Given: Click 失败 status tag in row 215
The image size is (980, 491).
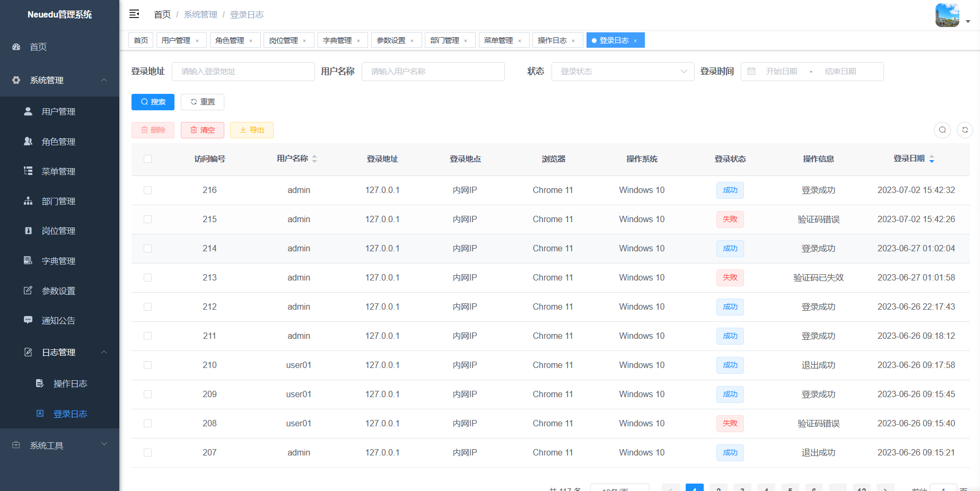Looking at the screenshot, I should point(730,220).
